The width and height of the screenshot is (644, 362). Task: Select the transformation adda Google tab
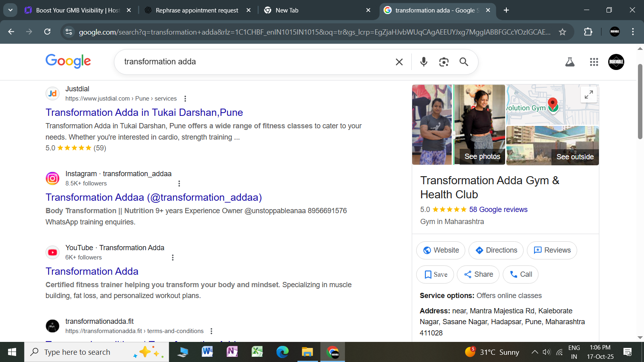tap(437, 10)
